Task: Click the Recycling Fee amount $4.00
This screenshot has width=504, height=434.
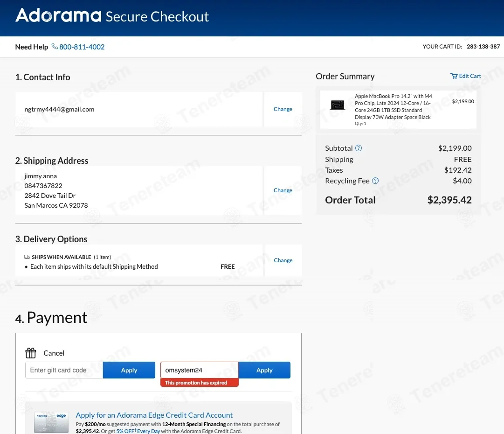Action: [x=462, y=181]
